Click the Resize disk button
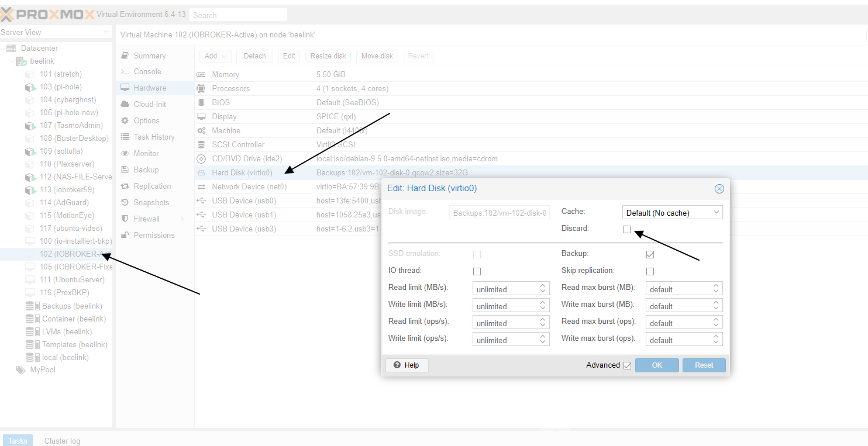 tap(328, 56)
